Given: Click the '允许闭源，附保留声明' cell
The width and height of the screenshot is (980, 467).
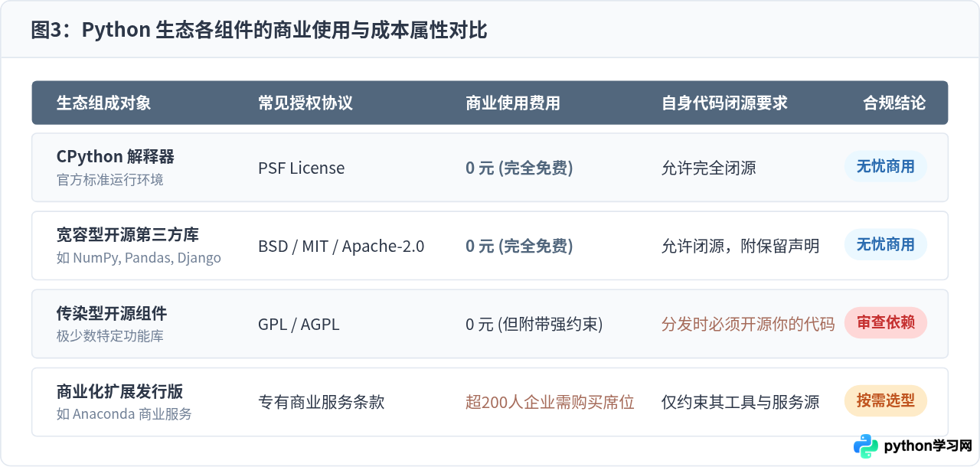Looking at the screenshot, I should click(x=740, y=246).
